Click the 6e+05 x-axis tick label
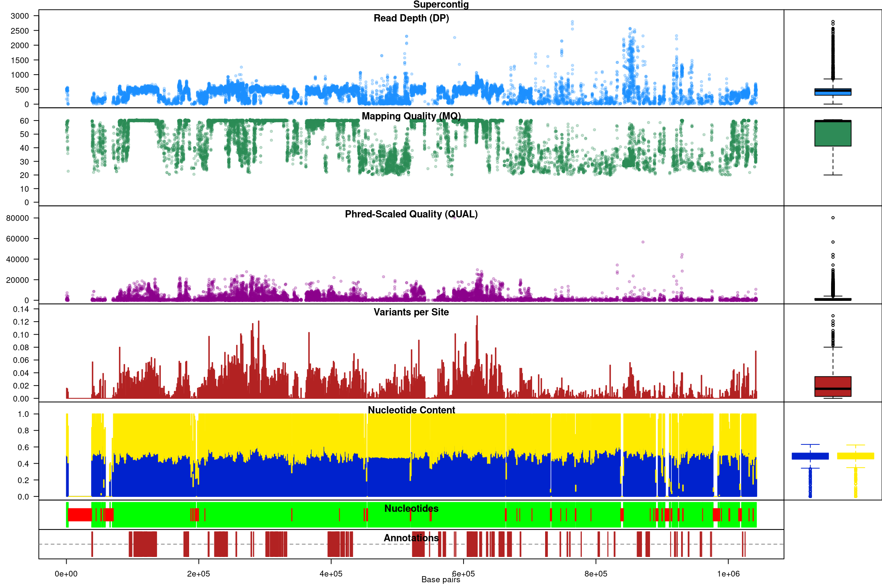The height and width of the screenshot is (588, 882). click(x=463, y=573)
